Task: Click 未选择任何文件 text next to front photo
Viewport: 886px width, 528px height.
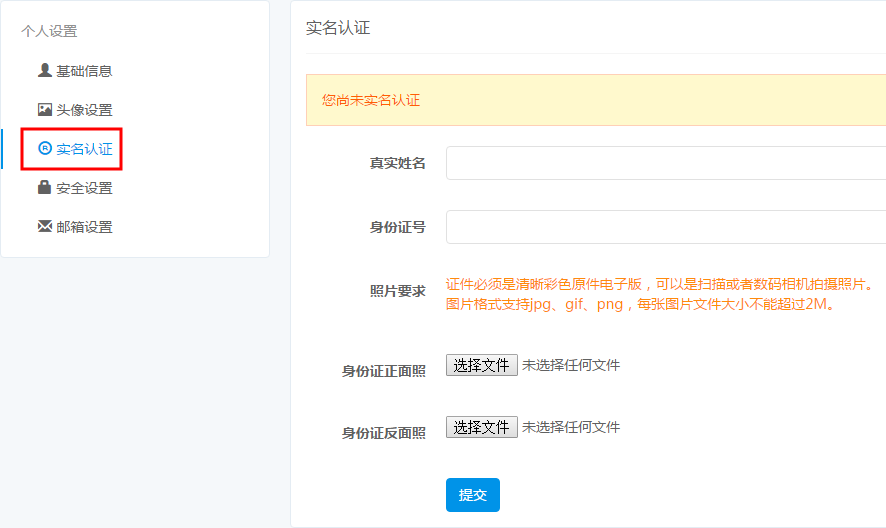Action: pyautogui.click(x=571, y=365)
